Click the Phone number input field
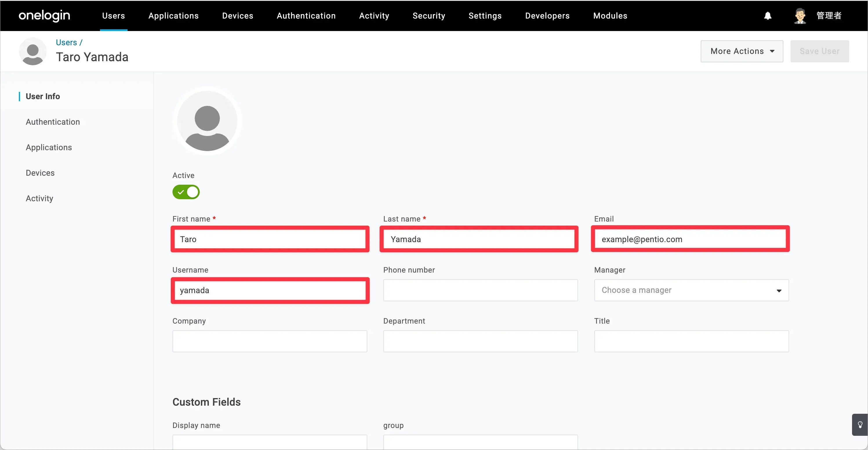The width and height of the screenshot is (868, 450). point(480,290)
